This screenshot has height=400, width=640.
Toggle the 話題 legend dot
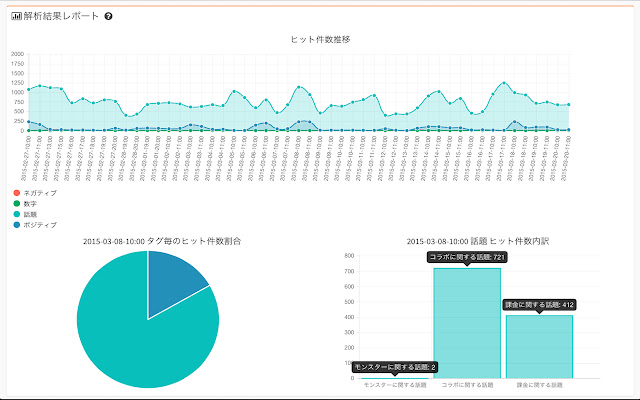click(16, 214)
